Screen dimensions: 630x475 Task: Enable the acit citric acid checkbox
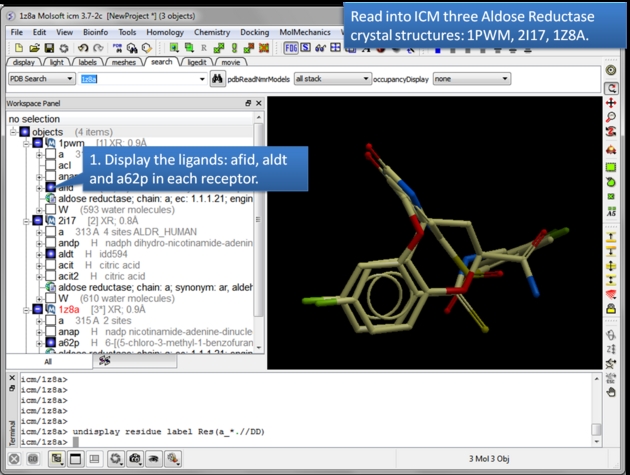click(x=51, y=265)
